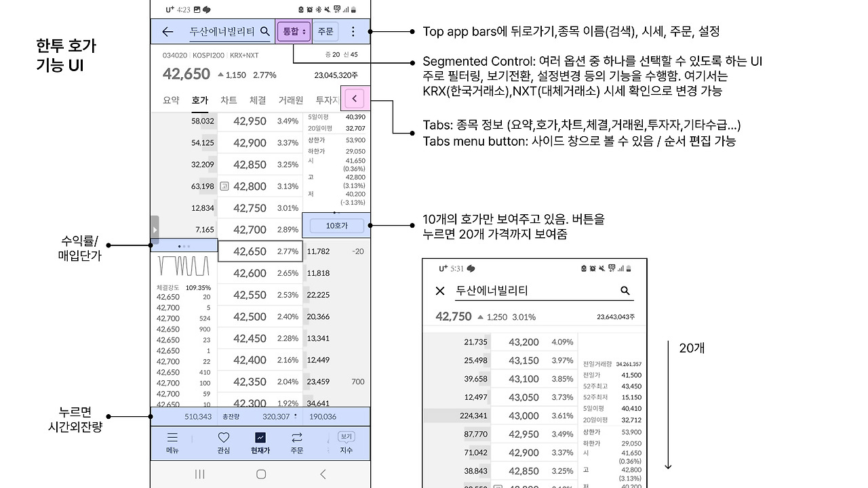Select the 42,950 price row in the 4:23 screen
Viewport: 868px width, 488px height.
pos(260,121)
